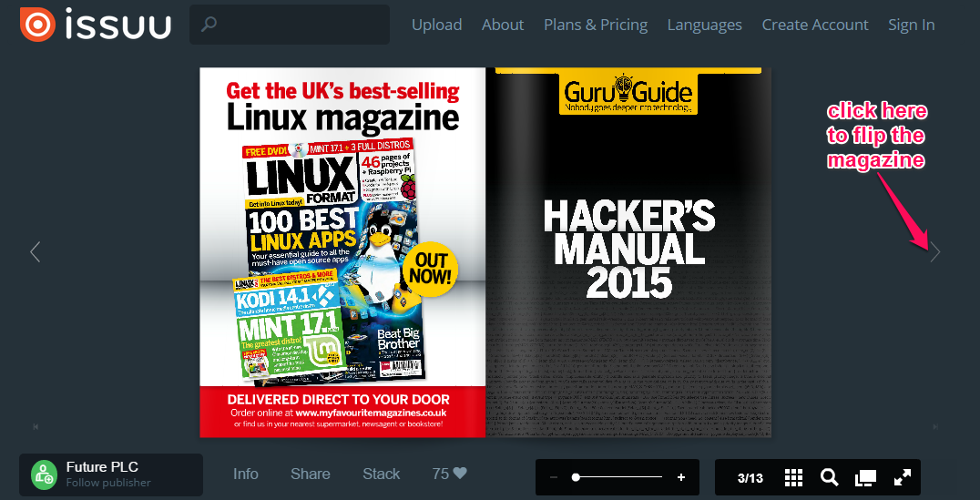Image resolution: width=980 pixels, height=500 pixels.
Task: Click the zoom slider track
Action: tap(618, 477)
